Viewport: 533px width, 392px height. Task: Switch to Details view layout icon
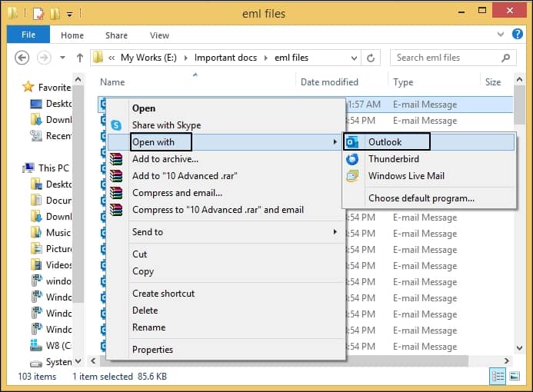(x=498, y=377)
